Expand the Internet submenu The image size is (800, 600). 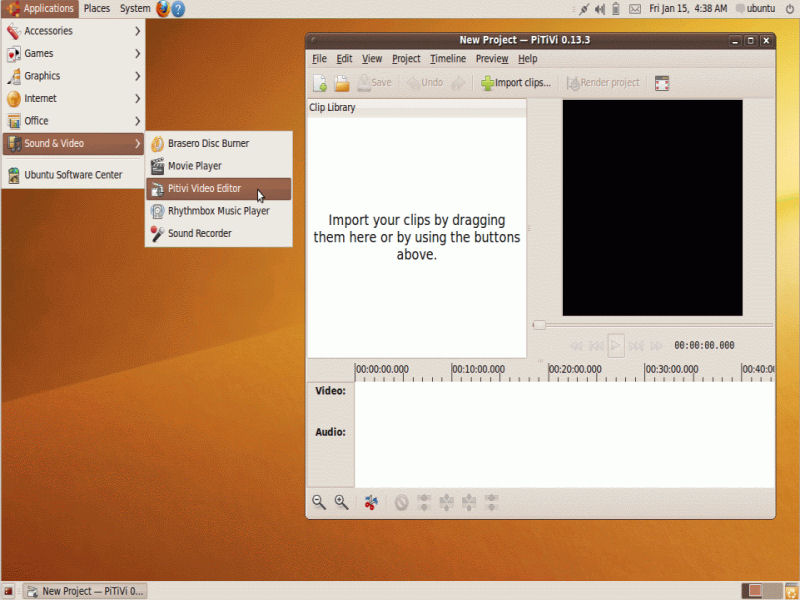click(73, 99)
